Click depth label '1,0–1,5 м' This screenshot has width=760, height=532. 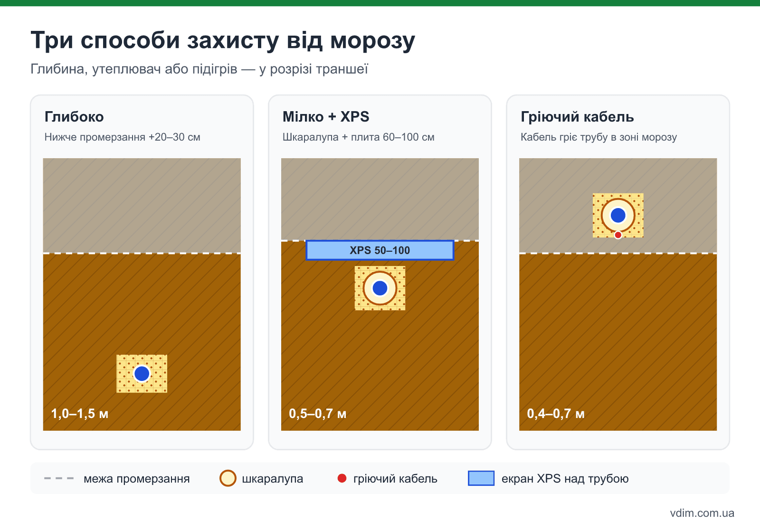tap(80, 414)
